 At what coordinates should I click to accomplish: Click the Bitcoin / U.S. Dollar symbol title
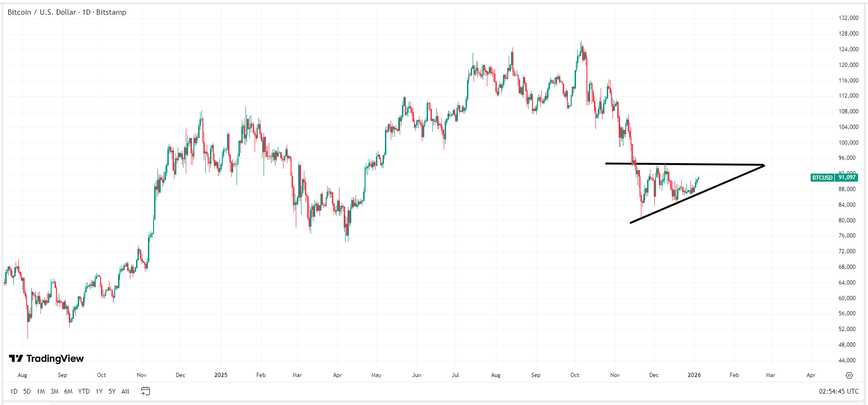[41, 12]
